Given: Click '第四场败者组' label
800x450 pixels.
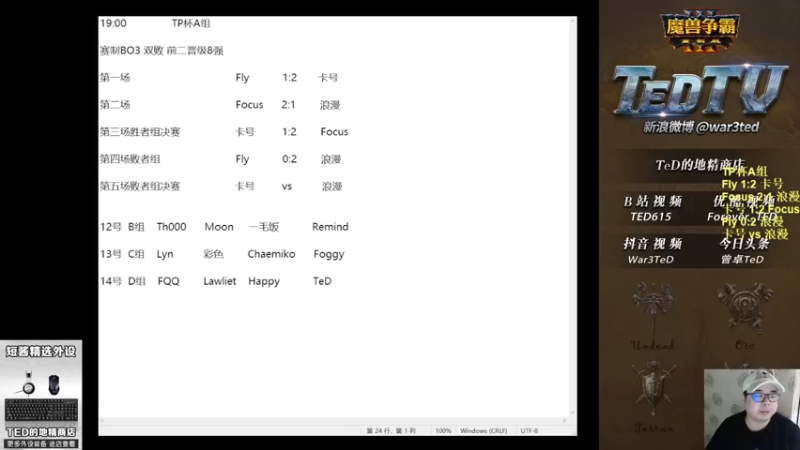Looking at the screenshot, I should click(x=130, y=159).
